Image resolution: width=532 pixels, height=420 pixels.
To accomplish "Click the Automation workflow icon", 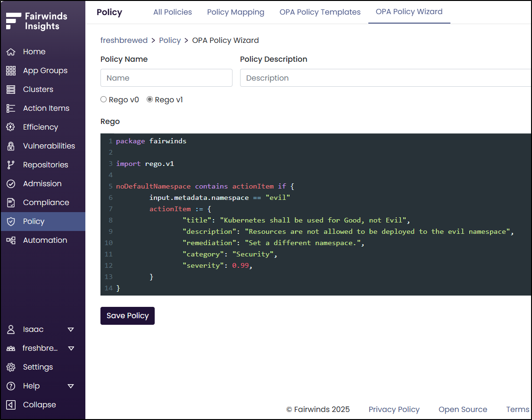I will click(x=11, y=240).
